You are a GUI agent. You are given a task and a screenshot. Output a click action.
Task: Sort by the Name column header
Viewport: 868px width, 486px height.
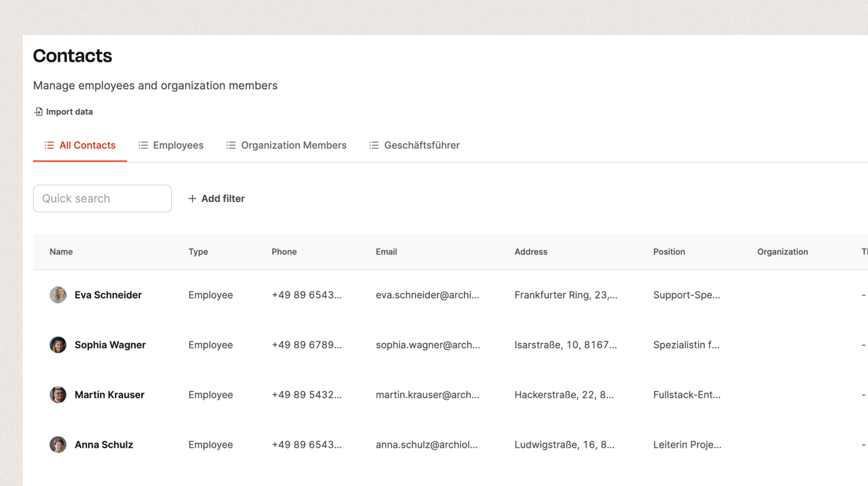pyautogui.click(x=61, y=252)
